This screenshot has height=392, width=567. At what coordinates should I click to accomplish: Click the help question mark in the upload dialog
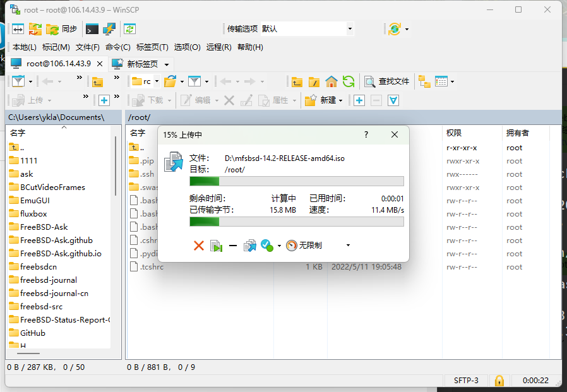(x=366, y=134)
